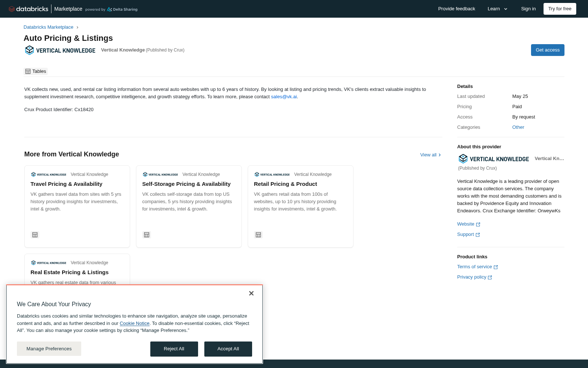Click table icon on Travel Pricing card
The image size is (588, 368).
(35, 235)
